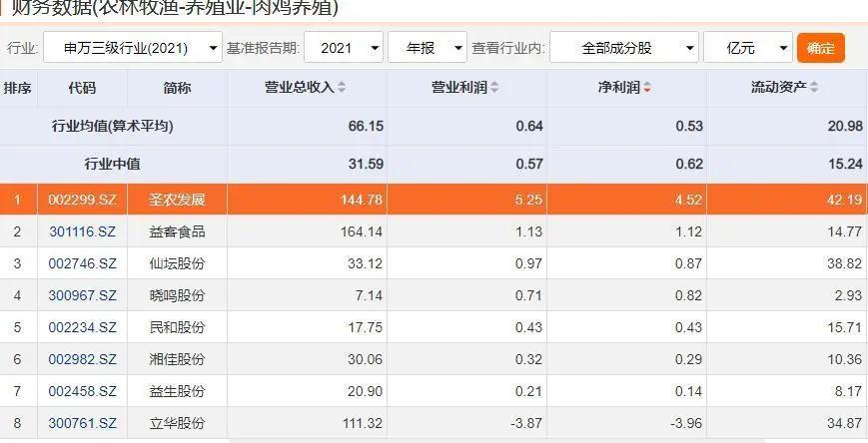The width and height of the screenshot is (868, 443).
Task: Sort by 营业总收入 column arrows
Action: click(342, 88)
